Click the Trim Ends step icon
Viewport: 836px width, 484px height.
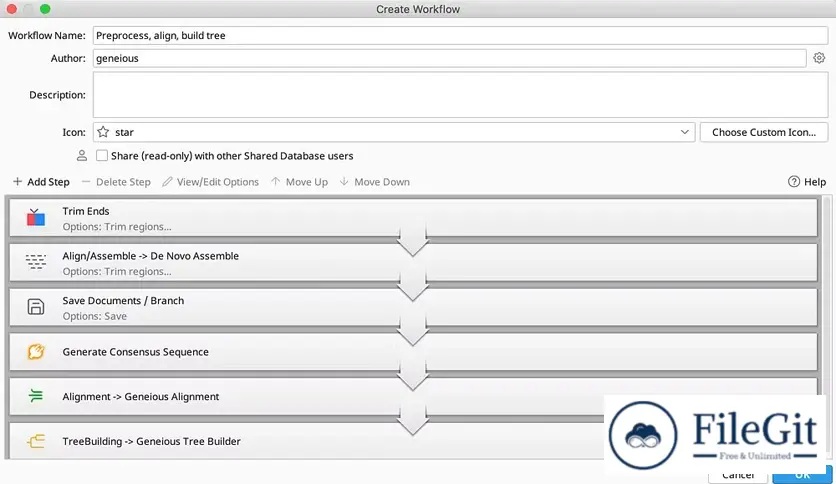[36, 217]
